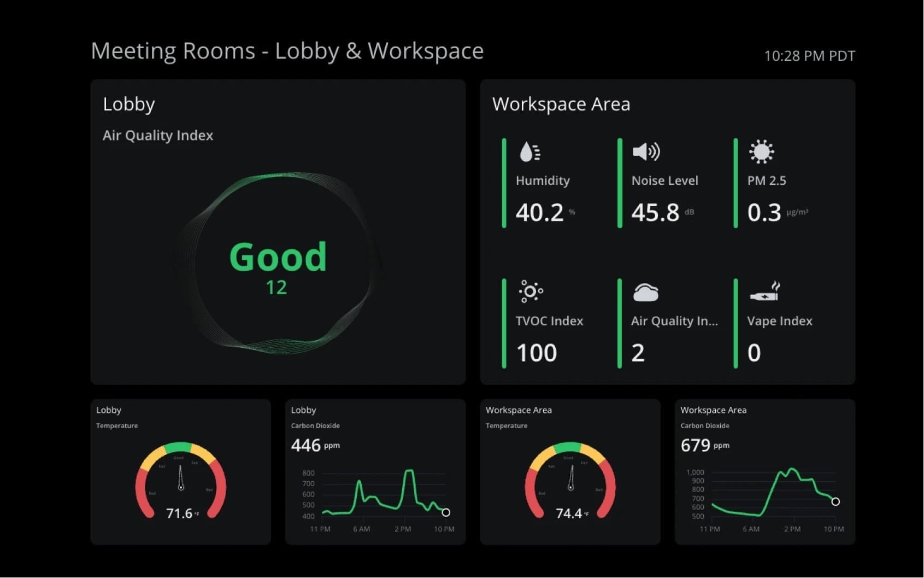The image size is (924, 578).
Task: Open the Workspace Area panel header
Action: [x=561, y=104]
